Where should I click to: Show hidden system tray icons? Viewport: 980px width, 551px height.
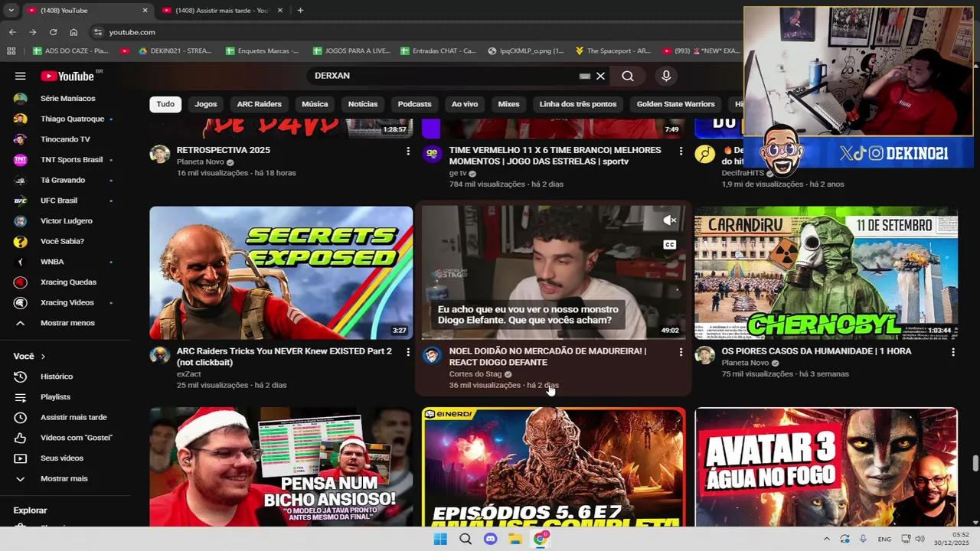click(x=826, y=539)
